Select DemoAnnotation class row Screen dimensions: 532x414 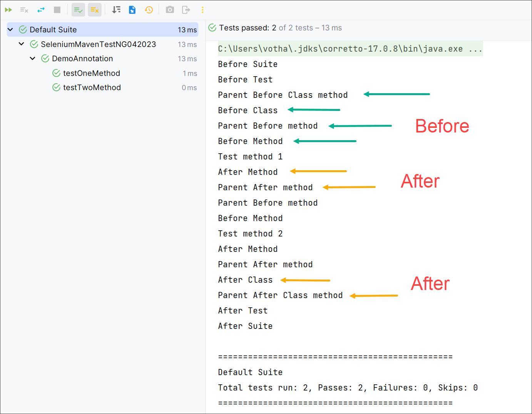pos(102,59)
